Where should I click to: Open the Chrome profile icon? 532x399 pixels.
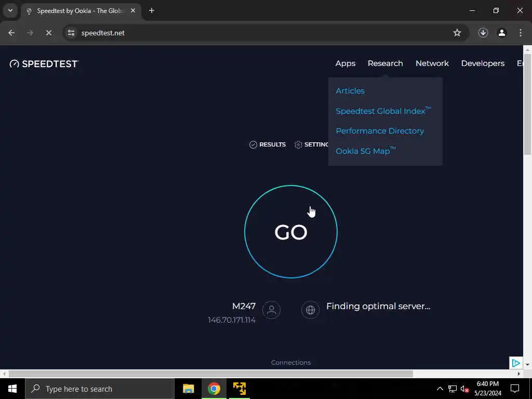tap(502, 33)
